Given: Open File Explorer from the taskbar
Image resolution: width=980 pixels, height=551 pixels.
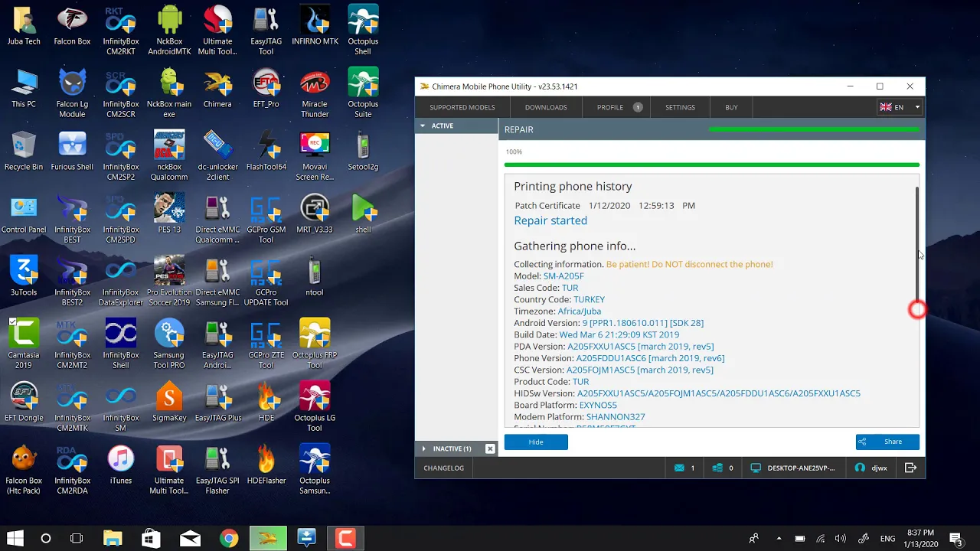Looking at the screenshot, I should click(x=113, y=539).
